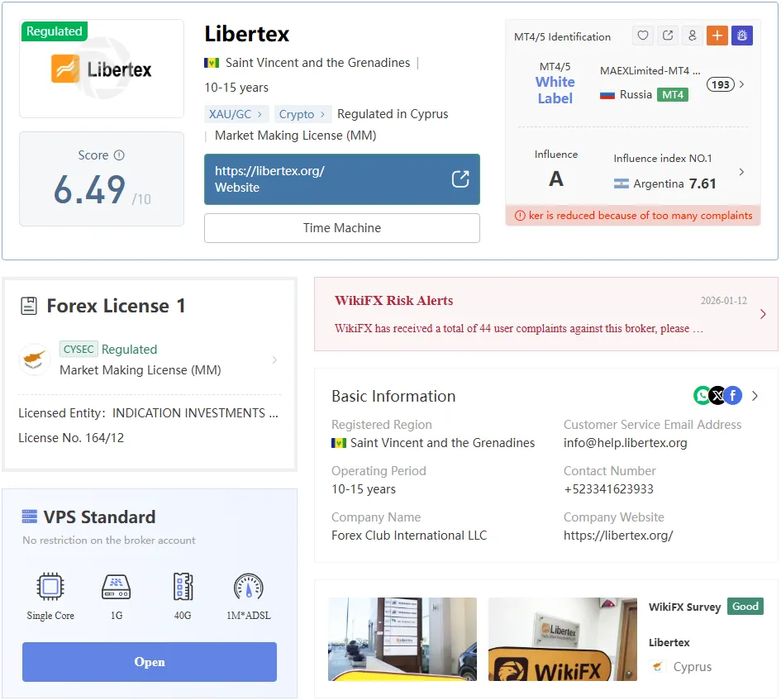Viewport: 781px width, 700px height.
Task: Click the White Label link
Action: click(x=555, y=90)
